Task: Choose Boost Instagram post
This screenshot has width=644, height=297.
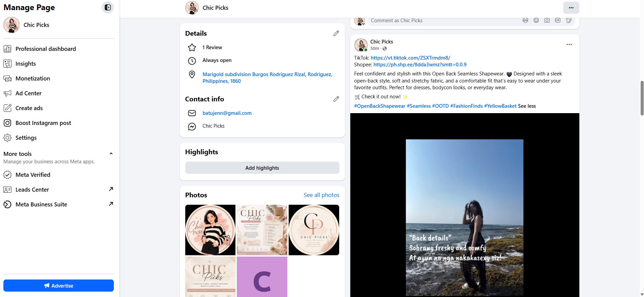Action: click(59, 123)
